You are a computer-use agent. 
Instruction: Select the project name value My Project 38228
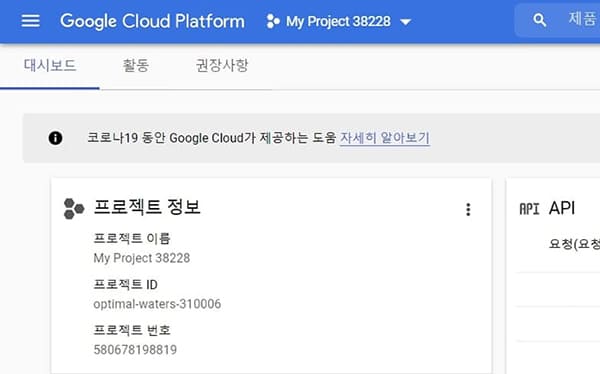[142, 258]
